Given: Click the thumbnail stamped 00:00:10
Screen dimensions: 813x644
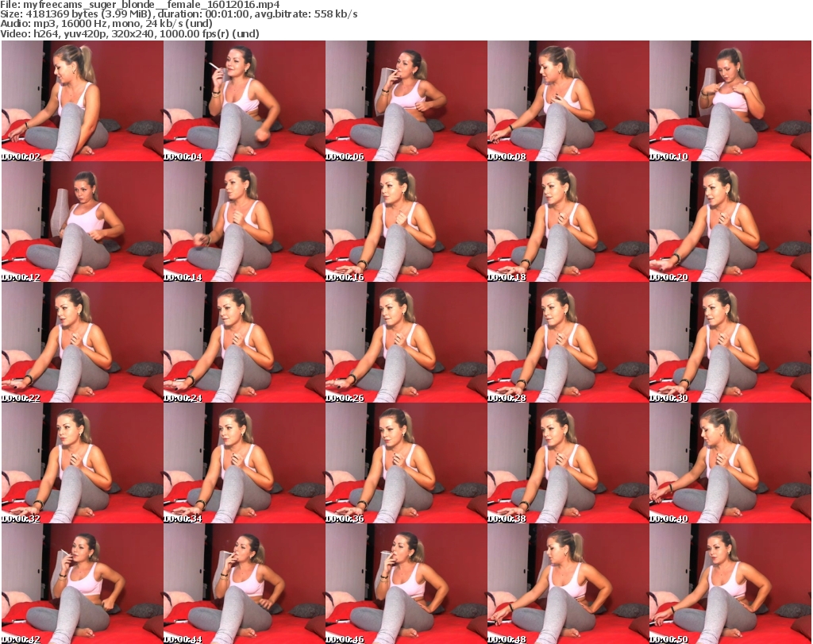Looking at the screenshot, I should pyautogui.click(x=730, y=101).
